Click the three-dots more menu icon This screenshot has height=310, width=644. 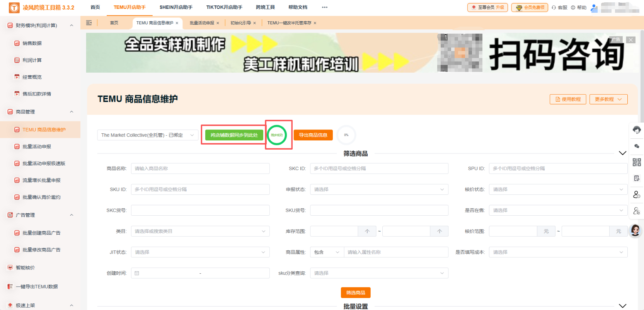click(325, 7)
